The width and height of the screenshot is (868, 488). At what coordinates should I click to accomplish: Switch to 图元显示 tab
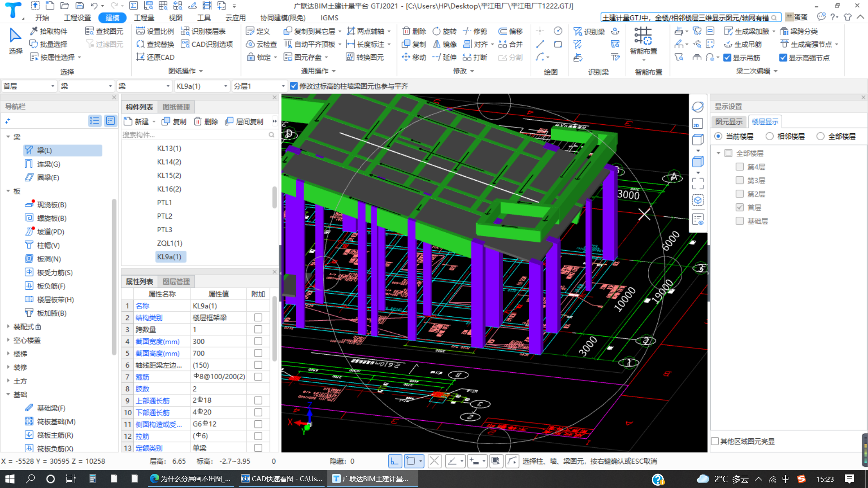coord(729,122)
